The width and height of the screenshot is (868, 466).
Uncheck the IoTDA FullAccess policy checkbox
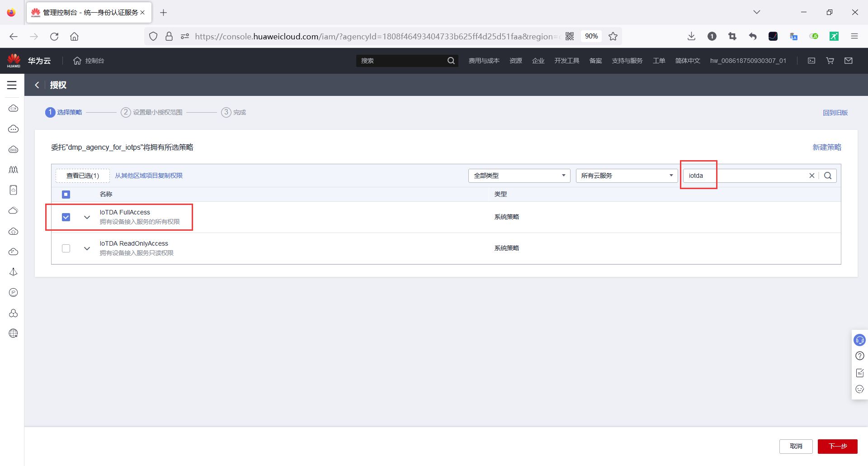(66, 217)
